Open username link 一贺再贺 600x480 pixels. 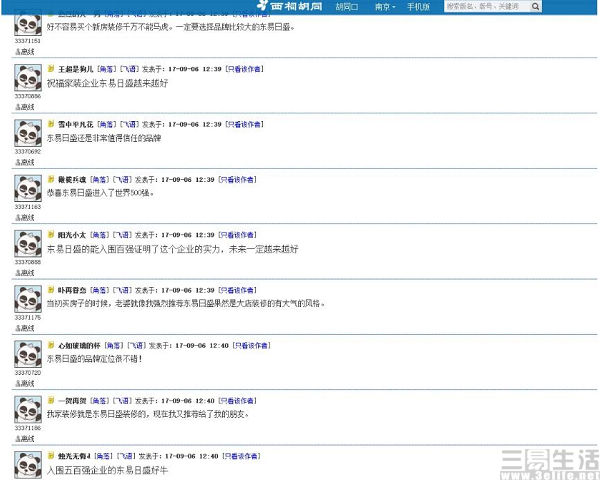[x=72, y=401]
